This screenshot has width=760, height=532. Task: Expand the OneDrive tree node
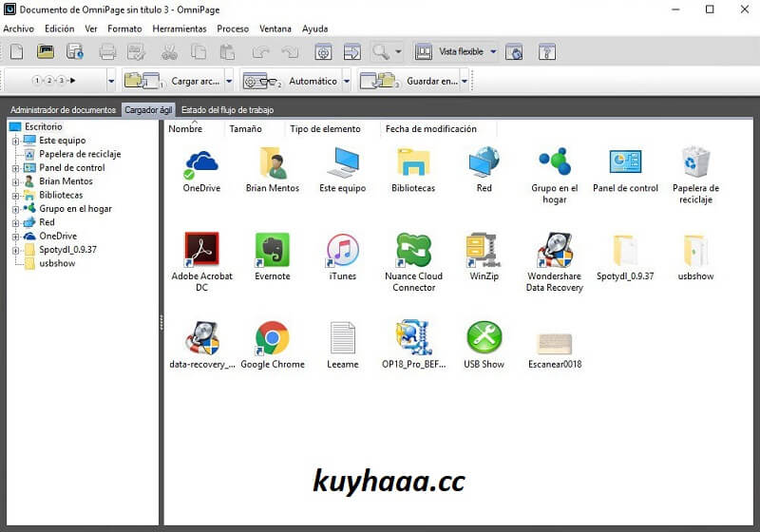click(15, 237)
